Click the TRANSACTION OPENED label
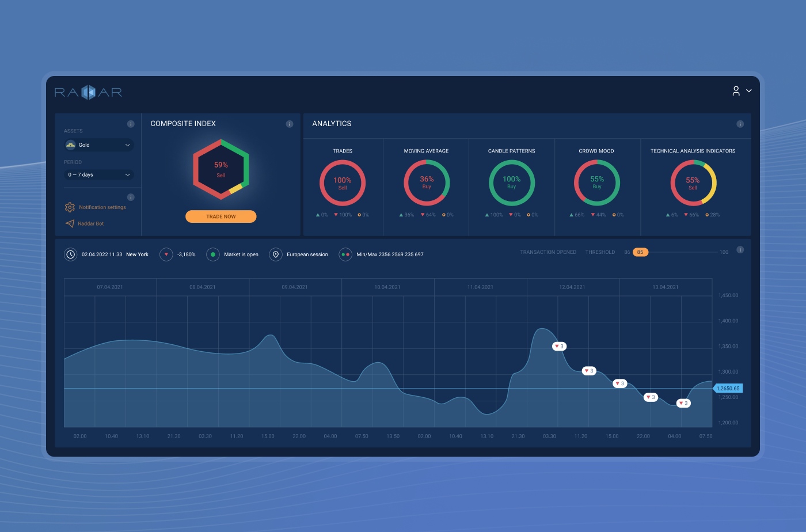This screenshot has height=532, width=806. [548, 252]
